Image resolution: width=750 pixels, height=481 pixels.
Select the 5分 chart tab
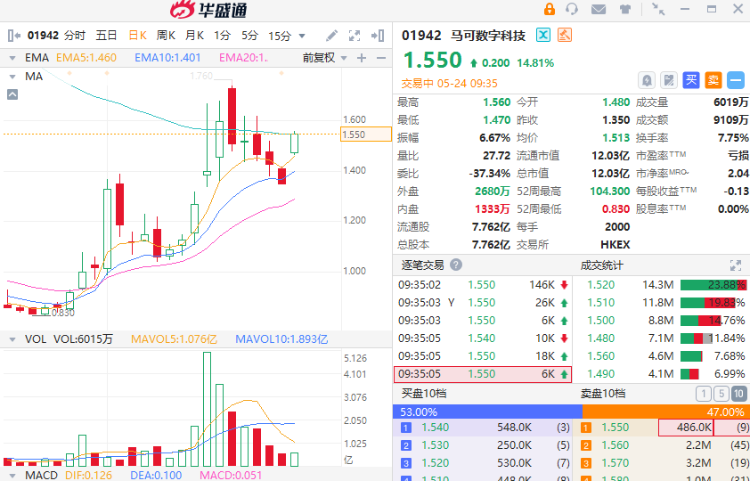pos(249,35)
